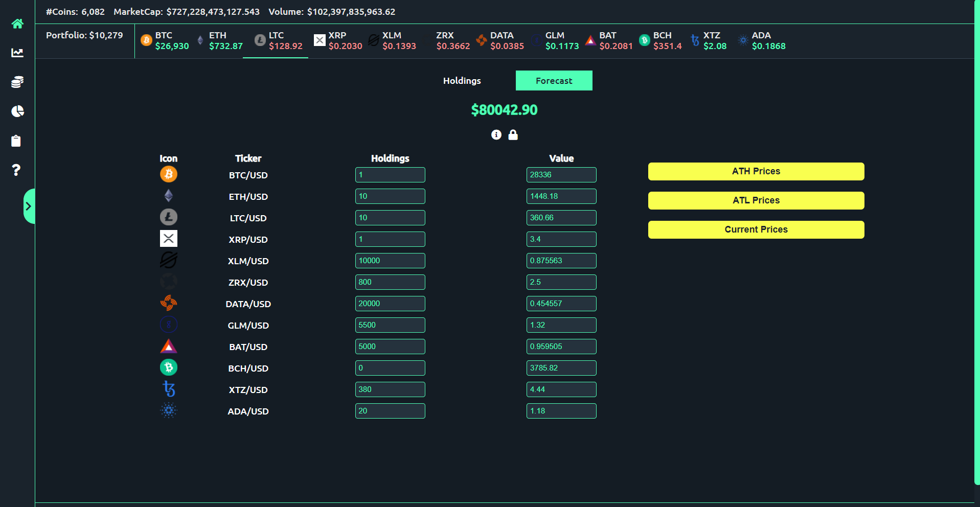Viewport: 980px width, 507px height.
Task: Select XRP ticker in top price bar
Action: [338, 41]
